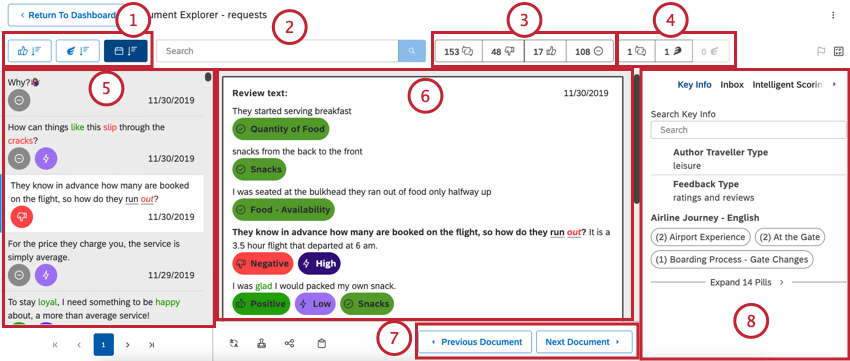Viewport: 850px width, 361px height.
Task: Sort sentences by sentiment thumbs-up icon
Action: tap(29, 51)
